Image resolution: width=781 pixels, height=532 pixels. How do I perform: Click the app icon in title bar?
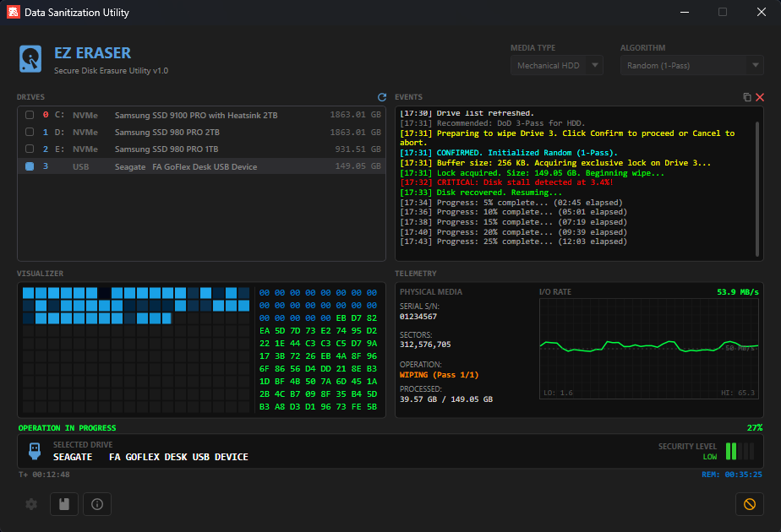click(x=14, y=12)
